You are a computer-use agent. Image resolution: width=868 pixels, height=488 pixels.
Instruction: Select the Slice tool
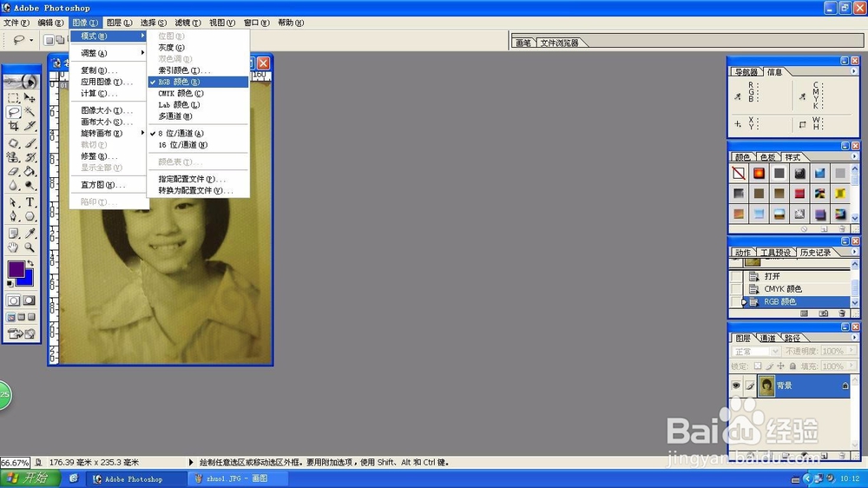tap(30, 126)
